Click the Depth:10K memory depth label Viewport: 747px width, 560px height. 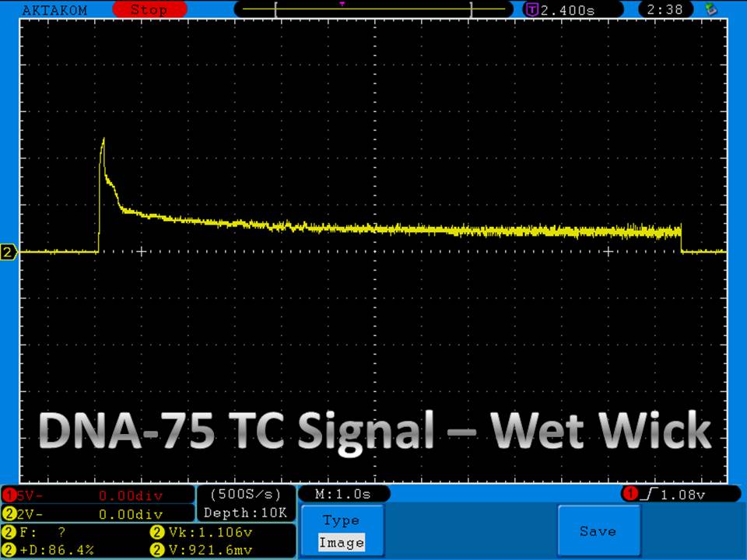point(245,513)
